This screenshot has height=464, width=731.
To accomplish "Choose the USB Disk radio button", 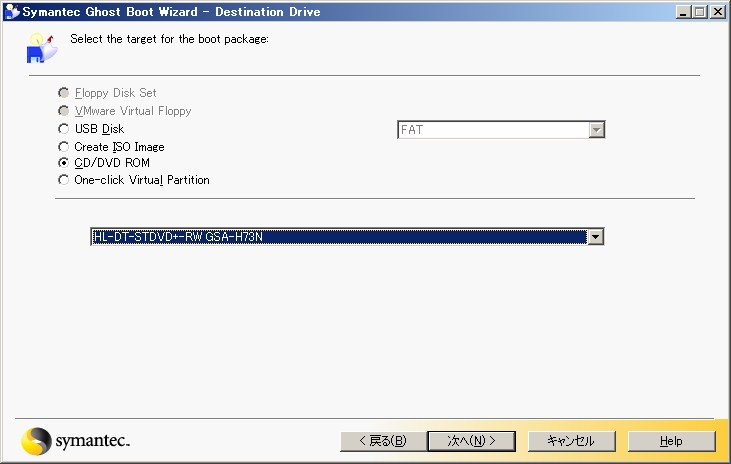I will coord(64,129).
